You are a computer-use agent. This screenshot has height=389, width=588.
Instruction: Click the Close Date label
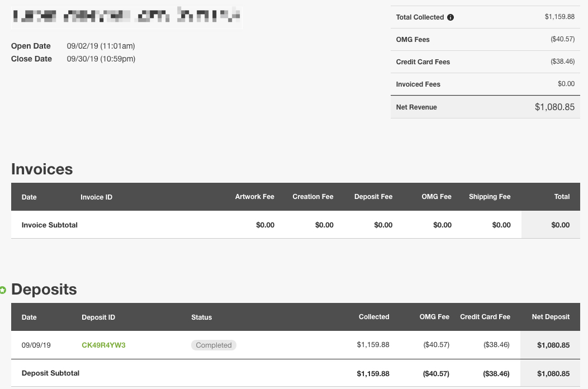click(31, 59)
